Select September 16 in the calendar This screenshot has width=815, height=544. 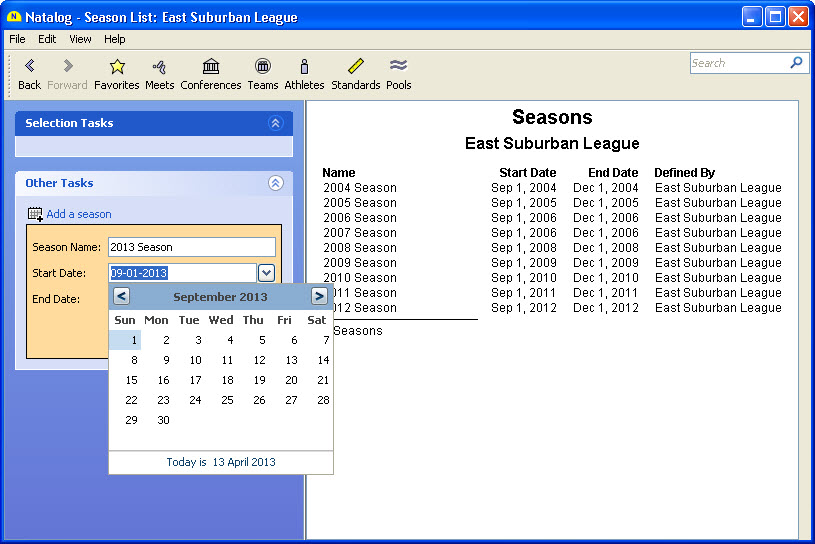tap(163, 380)
